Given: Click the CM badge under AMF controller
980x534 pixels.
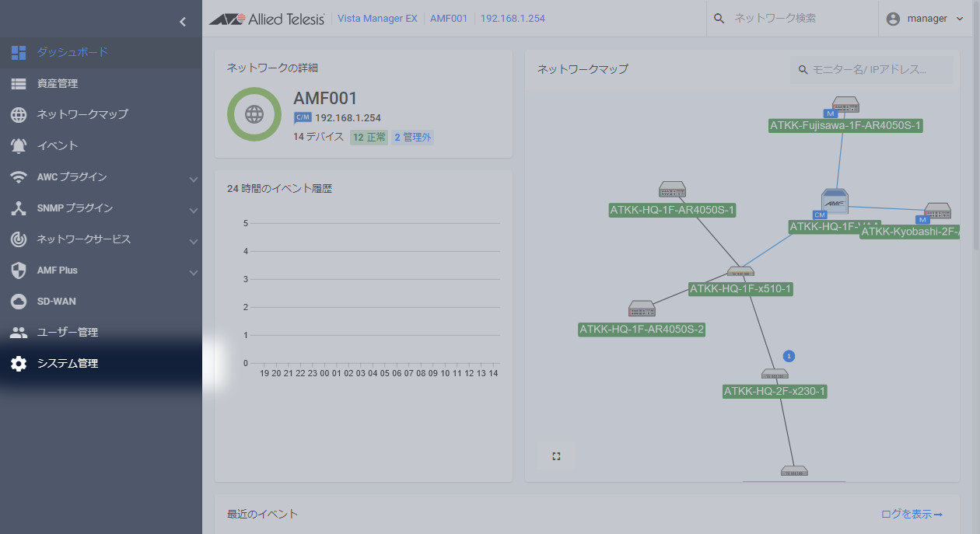Looking at the screenshot, I should (x=820, y=215).
